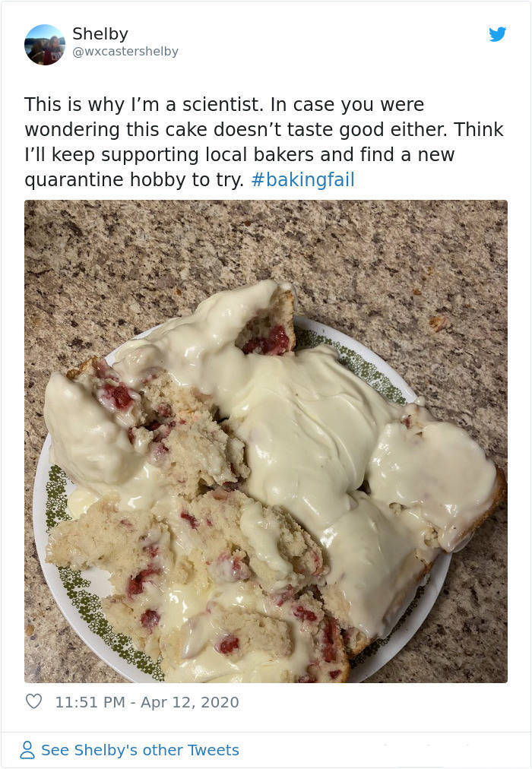Click See Shelby's other Tweets
This screenshot has width=532, height=769.
pyautogui.click(x=141, y=750)
